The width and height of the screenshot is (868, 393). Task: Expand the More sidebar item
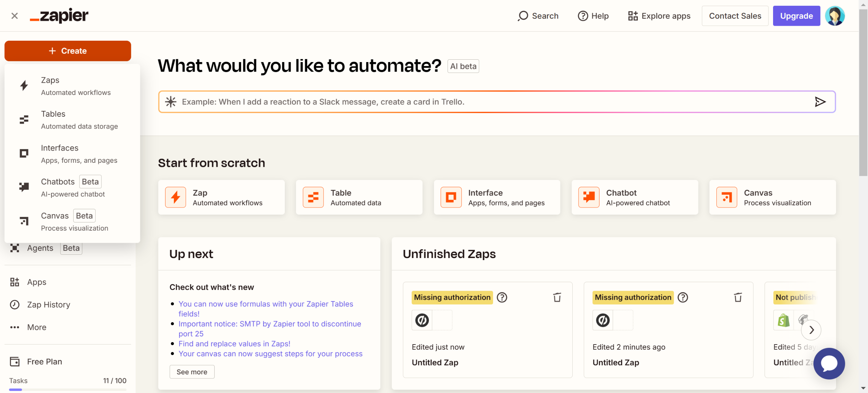[x=37, y=327]
